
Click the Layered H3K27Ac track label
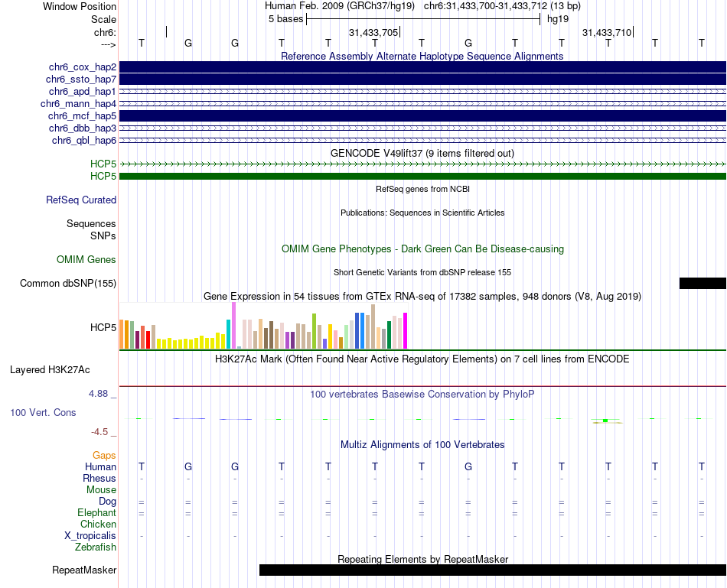click(x=50, y=370)
